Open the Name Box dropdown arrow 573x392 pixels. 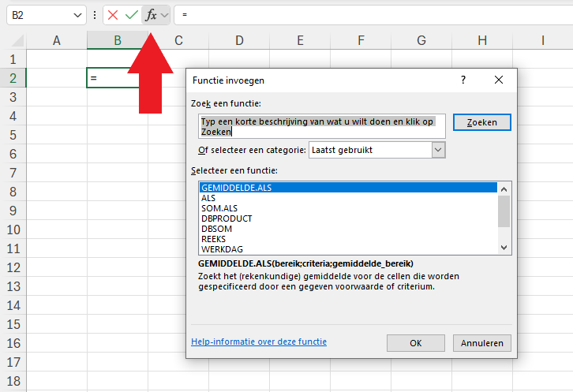click(77, 15)
